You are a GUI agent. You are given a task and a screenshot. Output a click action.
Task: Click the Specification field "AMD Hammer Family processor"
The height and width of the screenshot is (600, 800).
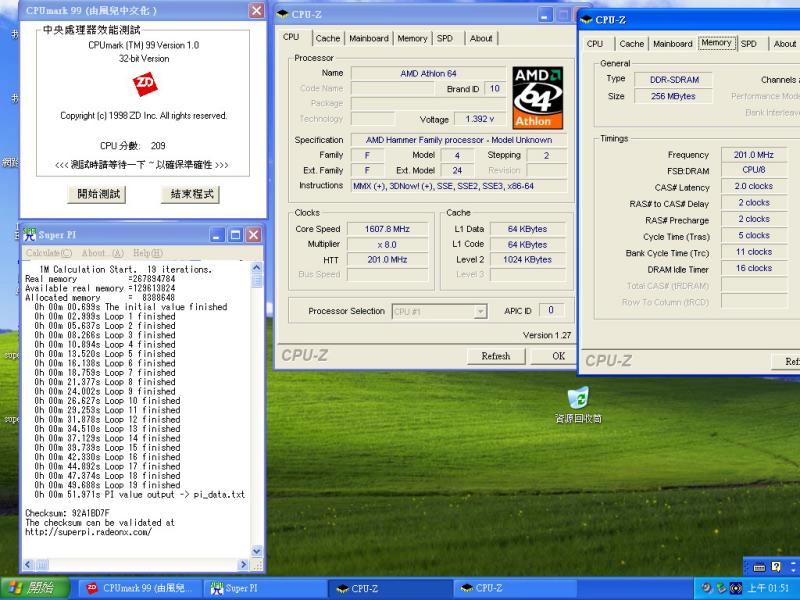click(x=459, y=140)
